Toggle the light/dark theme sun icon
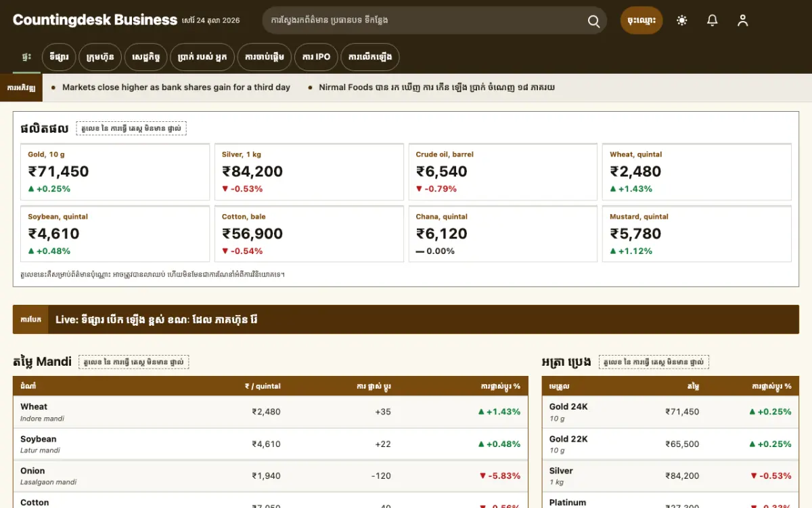Screen dimensions: 812x508 click(682, 20)
